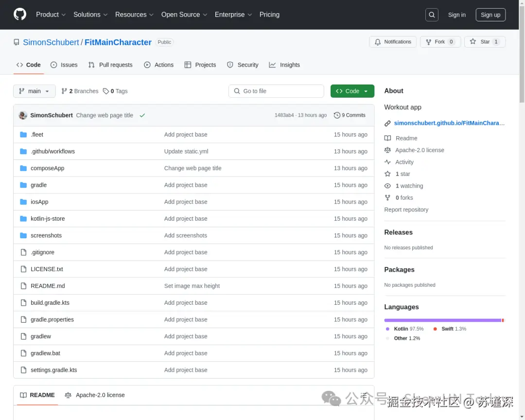525x420 pixels.
Task: Click the .gitignore file icon
Action: click(x=23, y=252)
